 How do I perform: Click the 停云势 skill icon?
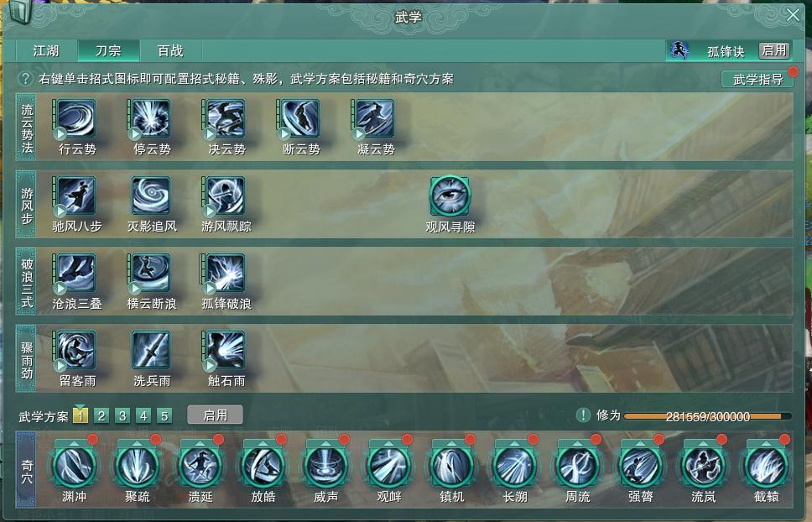[151, 119]
